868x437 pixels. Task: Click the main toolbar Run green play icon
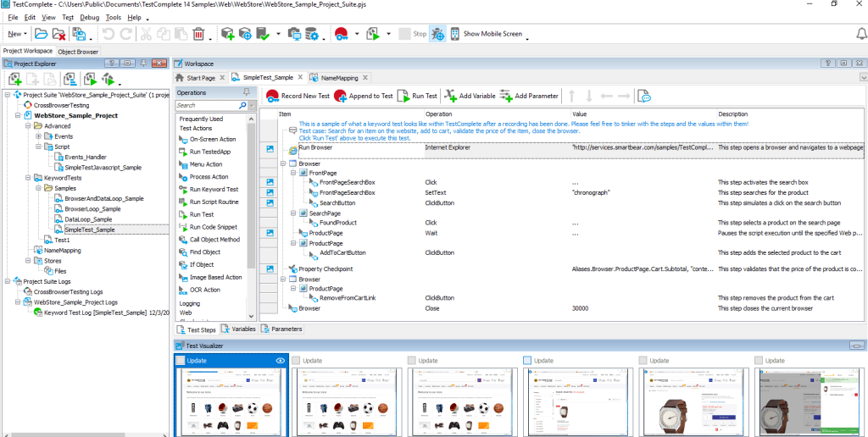point(373,34)
